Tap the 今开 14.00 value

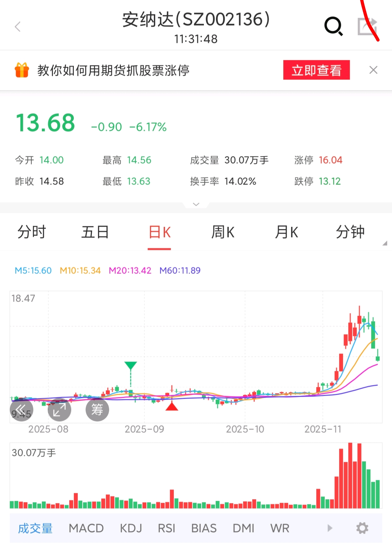click(x=52, y=160)
